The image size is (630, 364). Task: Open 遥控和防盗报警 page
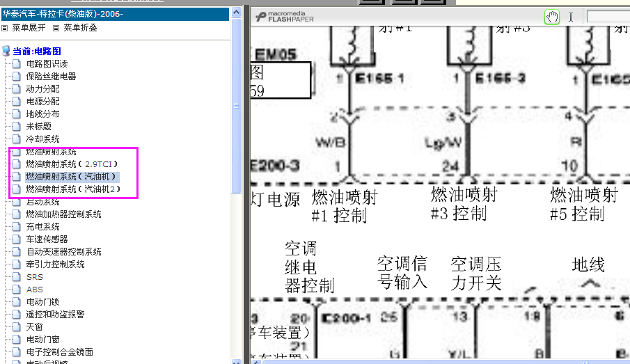[x=56, y=314]
